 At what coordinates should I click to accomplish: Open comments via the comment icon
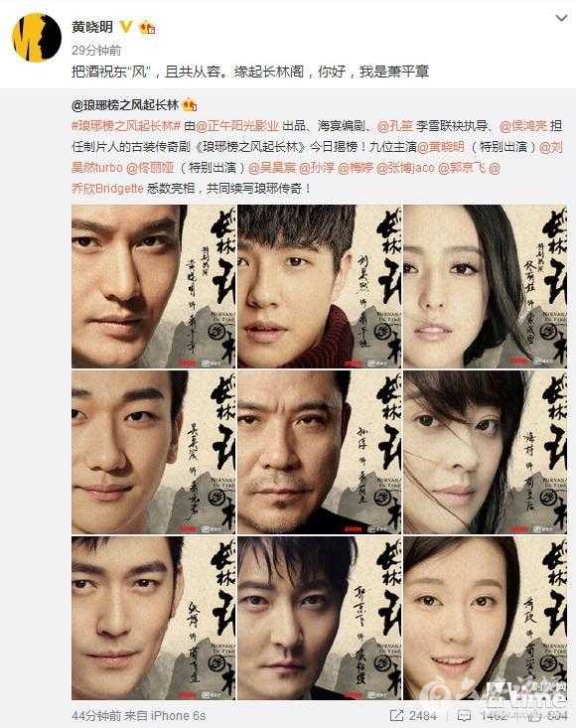click(x=465, y=715)
